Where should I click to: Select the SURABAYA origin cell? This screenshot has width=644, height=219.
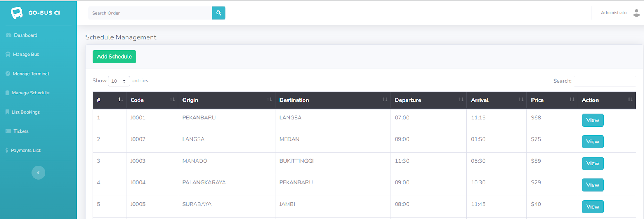[x=227, y=207]
